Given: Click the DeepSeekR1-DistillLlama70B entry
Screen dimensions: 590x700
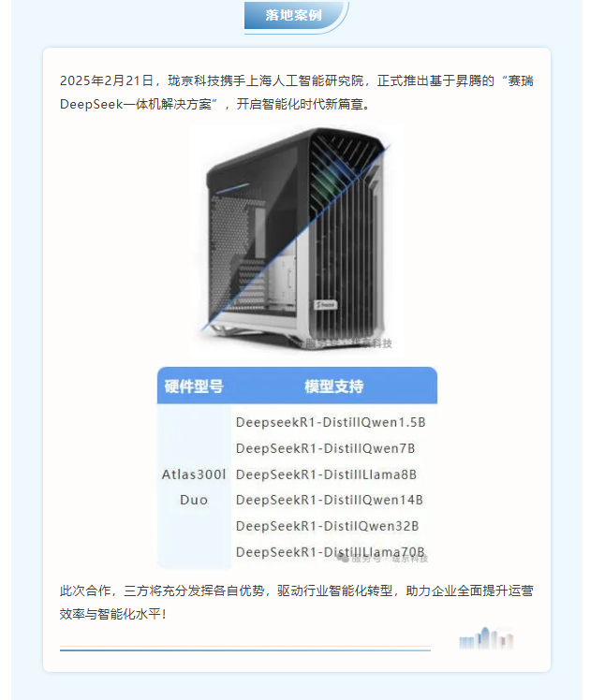Looking at the screenshot, I should (x=331, y=552).
